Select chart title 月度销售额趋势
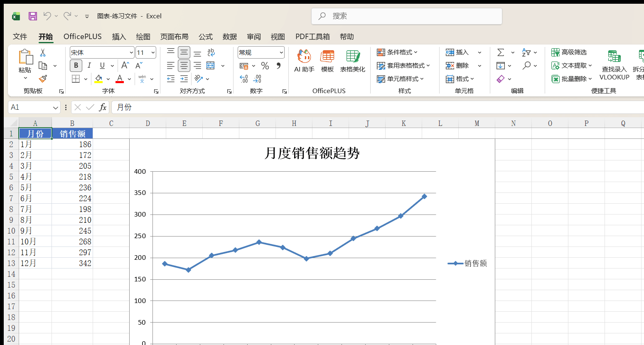Viewport: 644px width, 345px height. (x=312, y=153)
